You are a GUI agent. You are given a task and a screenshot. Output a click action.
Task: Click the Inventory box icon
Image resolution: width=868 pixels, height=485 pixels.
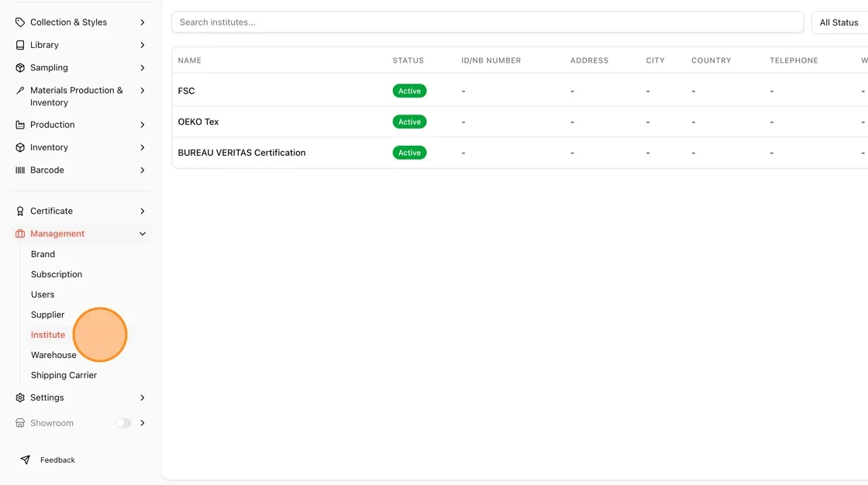(20, 147)
